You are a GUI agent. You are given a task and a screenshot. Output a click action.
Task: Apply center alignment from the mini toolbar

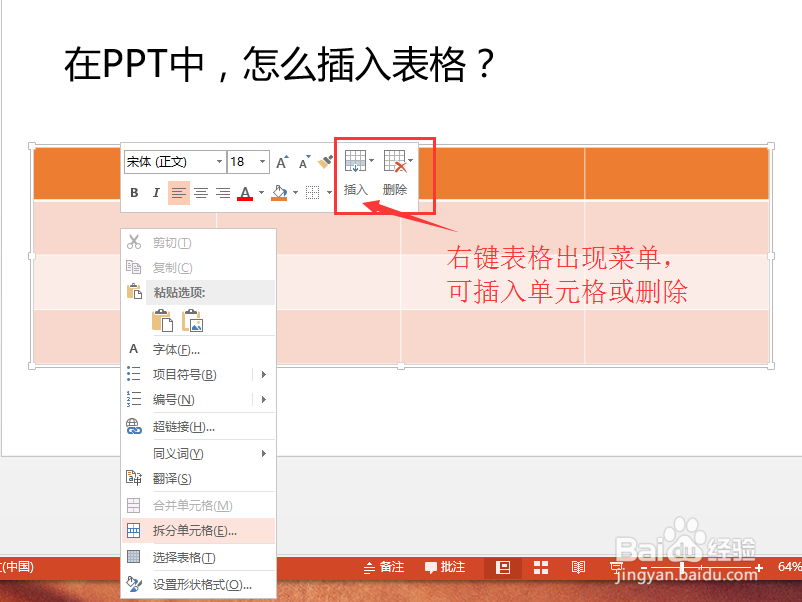199,192
